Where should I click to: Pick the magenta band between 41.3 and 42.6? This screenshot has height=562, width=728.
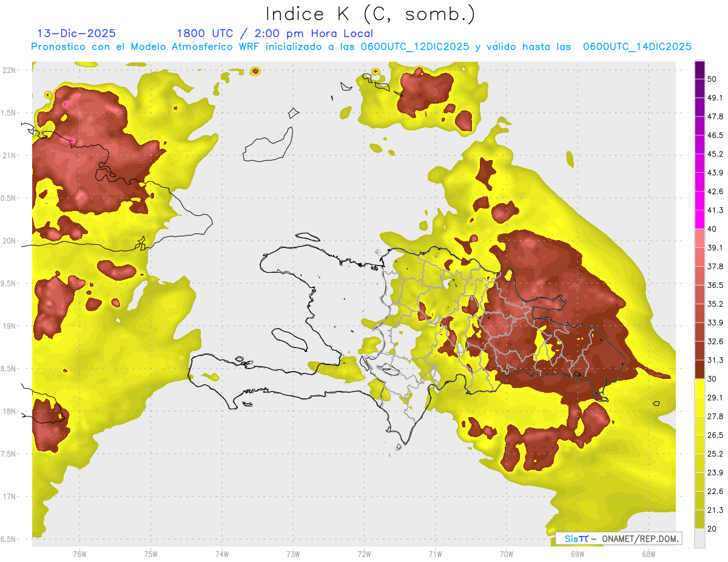(x=699, y=201)
